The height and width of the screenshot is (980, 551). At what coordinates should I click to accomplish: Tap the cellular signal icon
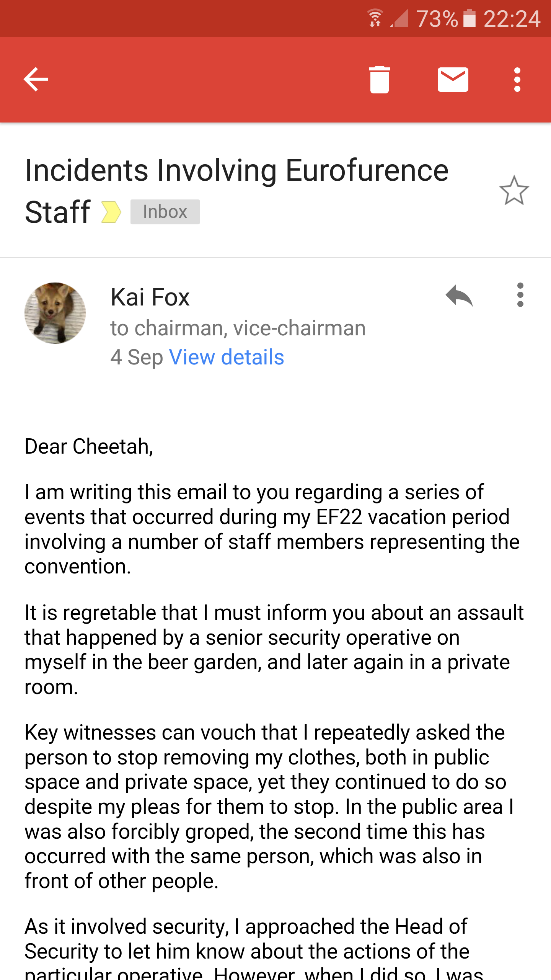pyautogui.click(x=399, y=18)
